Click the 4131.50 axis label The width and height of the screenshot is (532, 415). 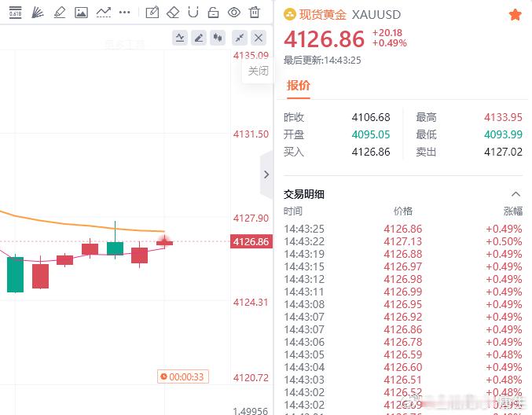point(251,134)
